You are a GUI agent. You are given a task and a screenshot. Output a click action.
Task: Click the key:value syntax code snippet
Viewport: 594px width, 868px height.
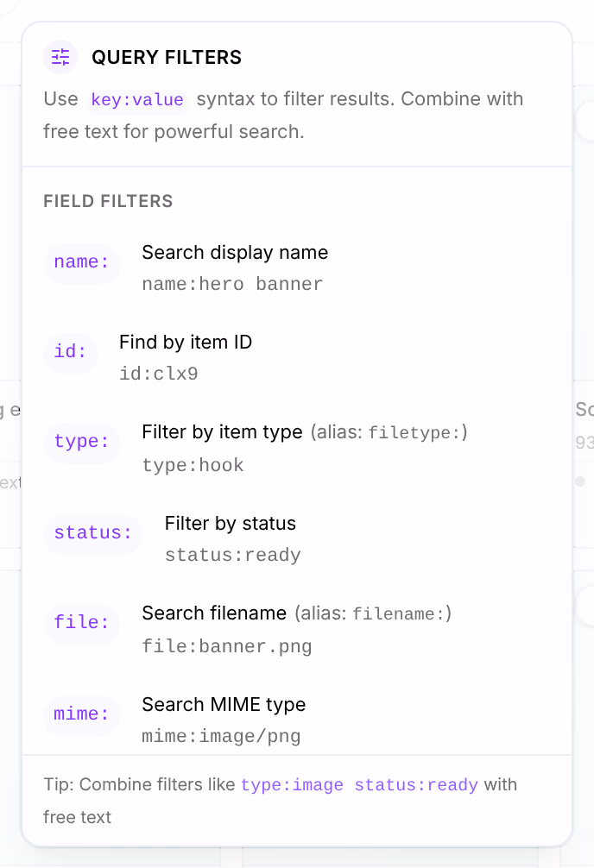[x=137, y=99]
